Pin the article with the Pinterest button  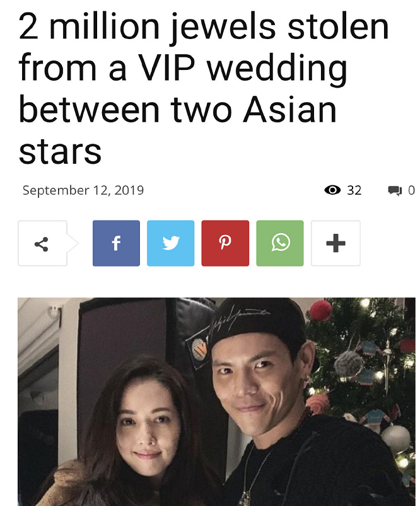pos(225,243)
